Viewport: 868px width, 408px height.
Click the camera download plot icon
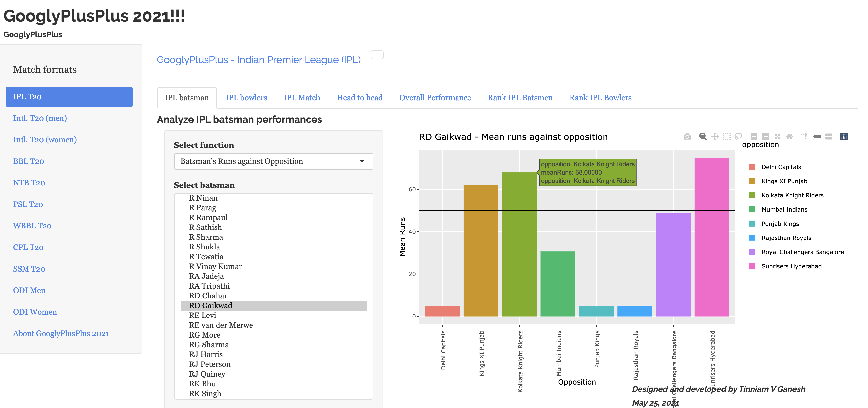click(687, 136)
